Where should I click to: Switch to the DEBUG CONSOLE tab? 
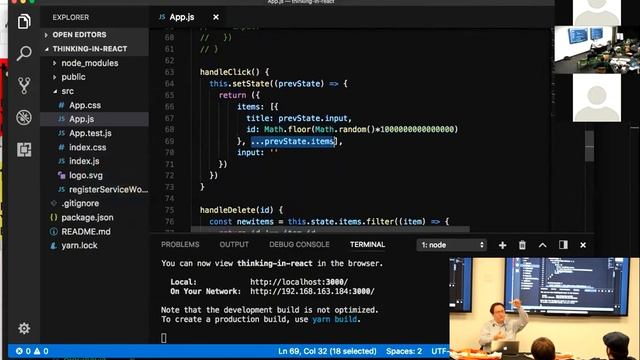coord(299,244)
